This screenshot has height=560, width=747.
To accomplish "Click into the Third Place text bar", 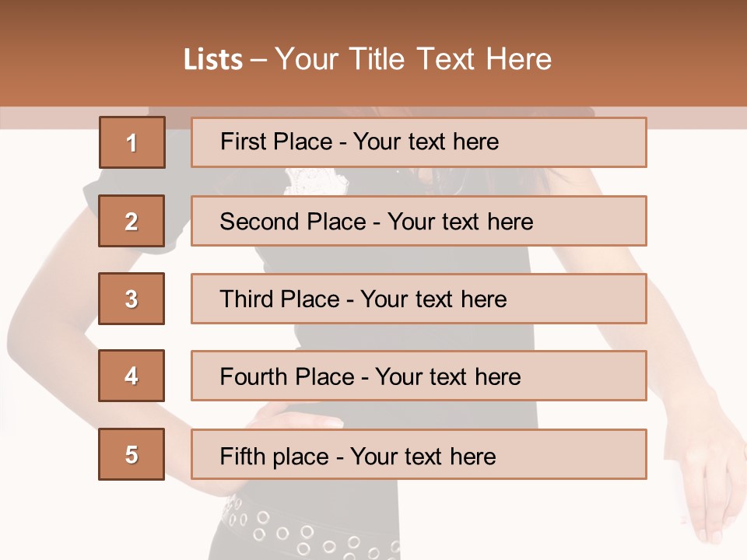I will [419, 299].
